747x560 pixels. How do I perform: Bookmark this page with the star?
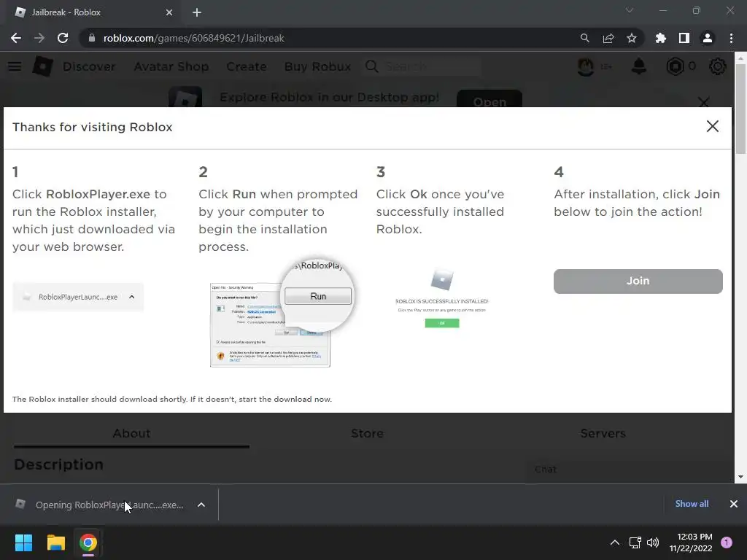632,38
